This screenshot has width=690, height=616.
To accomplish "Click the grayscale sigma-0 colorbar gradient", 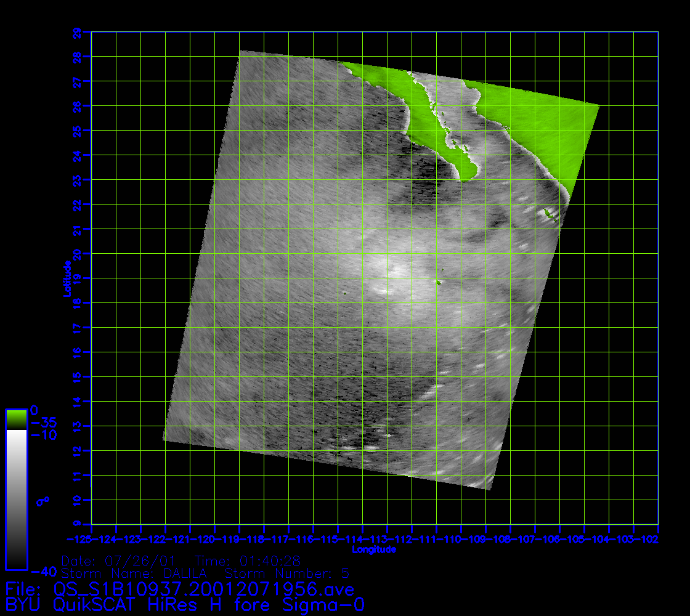I will click(x=16, y=499).
